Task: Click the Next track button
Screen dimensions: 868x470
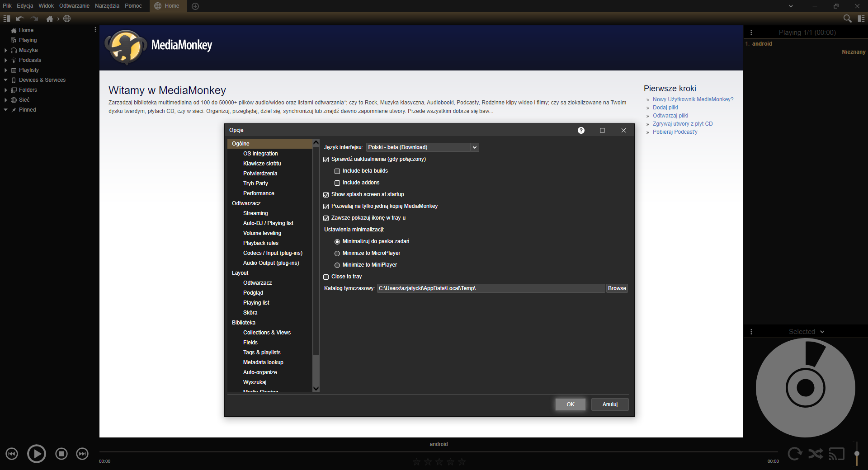Action: 82,454
